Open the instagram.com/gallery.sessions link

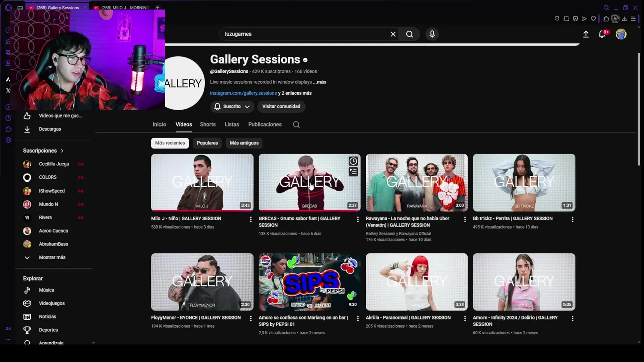coord(244,93)
